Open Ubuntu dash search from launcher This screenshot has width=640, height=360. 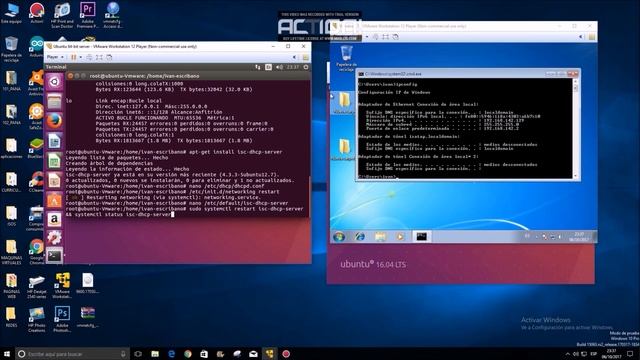[54, 82]
